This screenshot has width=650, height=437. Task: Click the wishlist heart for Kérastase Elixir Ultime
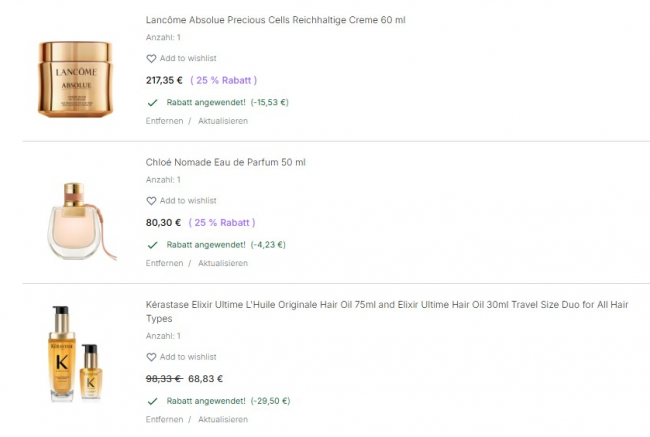152,357
